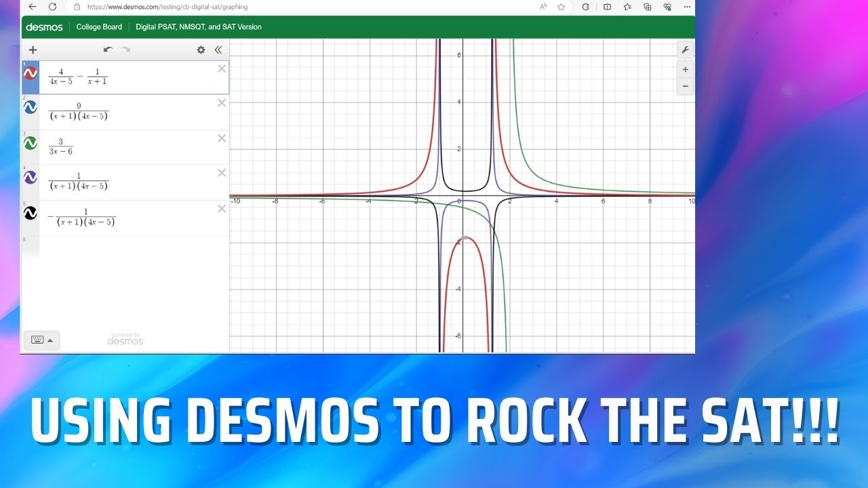Open the browser ellipsis settings menu

tap(686, 7)
